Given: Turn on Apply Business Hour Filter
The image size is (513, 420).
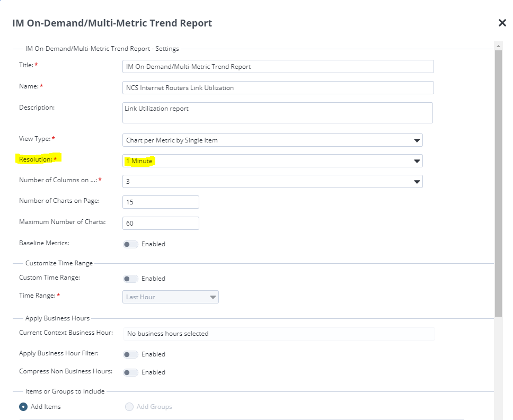Looking at the screenshot, I should pyautogui.click(x=130, y=354).
